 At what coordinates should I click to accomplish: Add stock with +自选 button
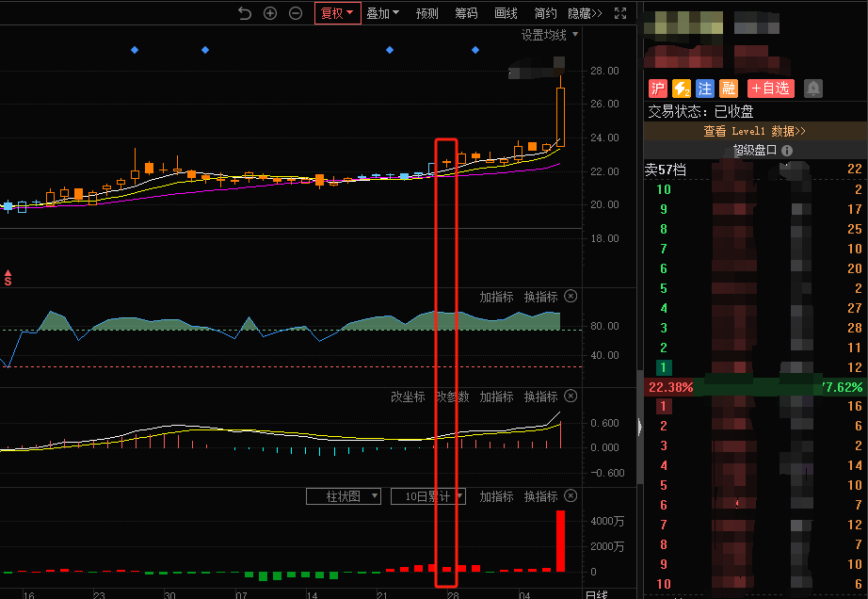[770, 89]
